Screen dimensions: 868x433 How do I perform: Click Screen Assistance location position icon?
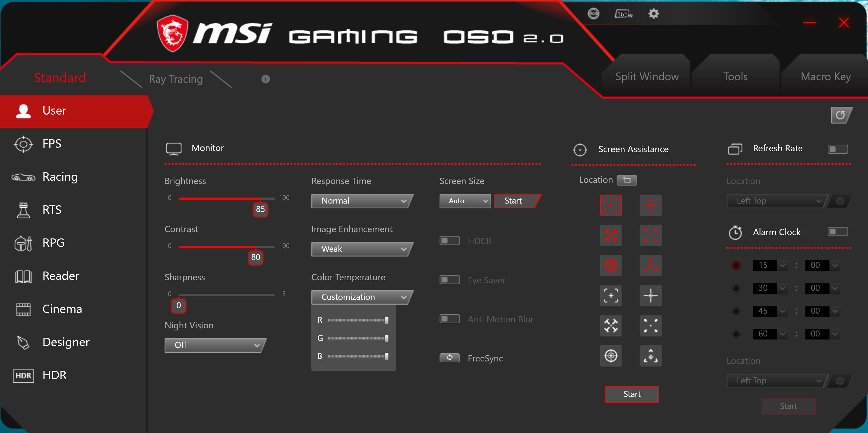pos(627,180)
